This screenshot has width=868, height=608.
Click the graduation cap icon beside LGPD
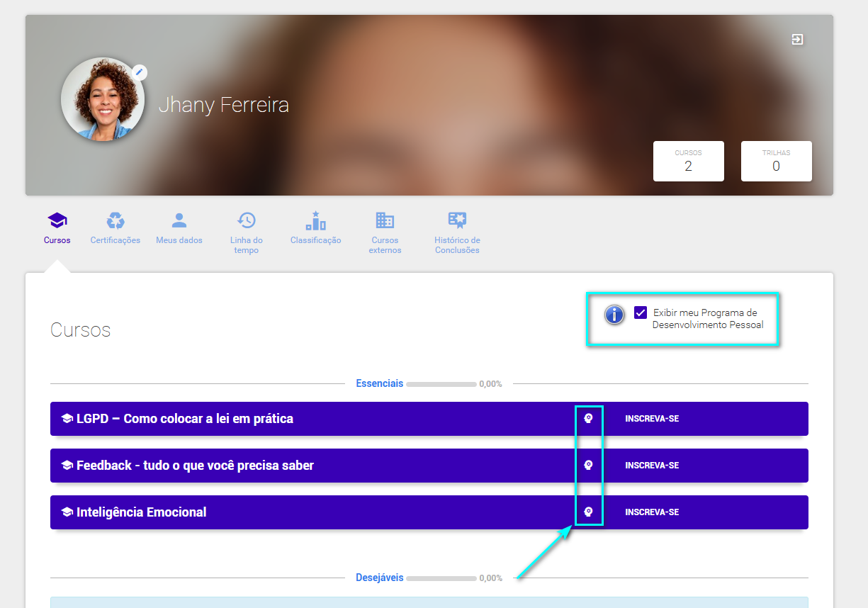(67, 419)
